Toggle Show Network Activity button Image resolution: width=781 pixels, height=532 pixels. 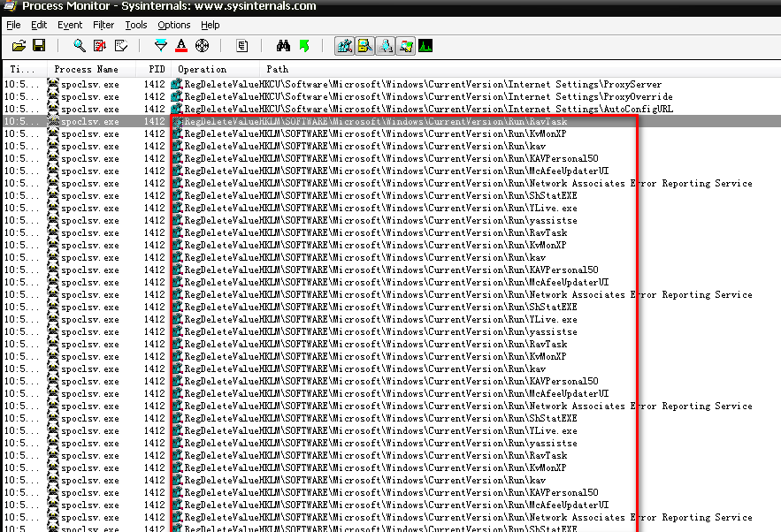pos(386,45)
